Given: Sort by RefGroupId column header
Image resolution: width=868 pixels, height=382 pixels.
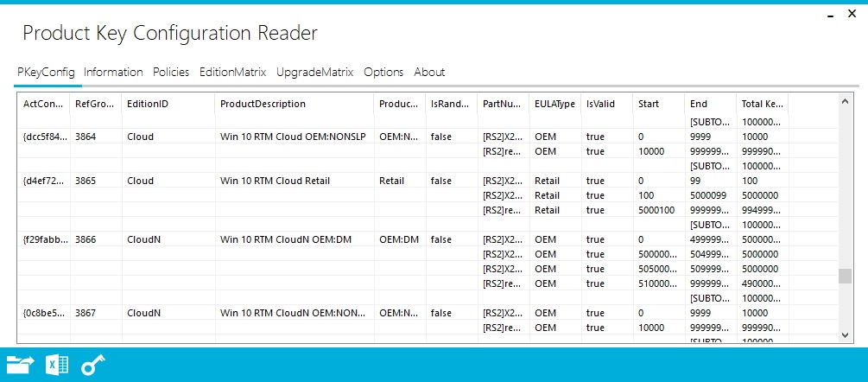Looking at the screenshot, I should point(96,104).
